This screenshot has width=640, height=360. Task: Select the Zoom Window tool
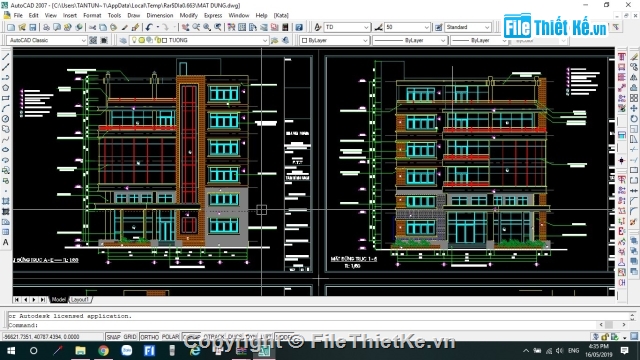pyautogui.click(x=207, y=27)
